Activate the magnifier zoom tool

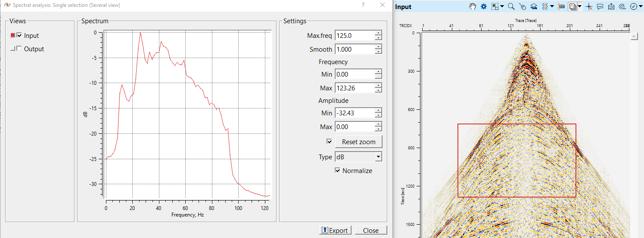pos(511,6)
